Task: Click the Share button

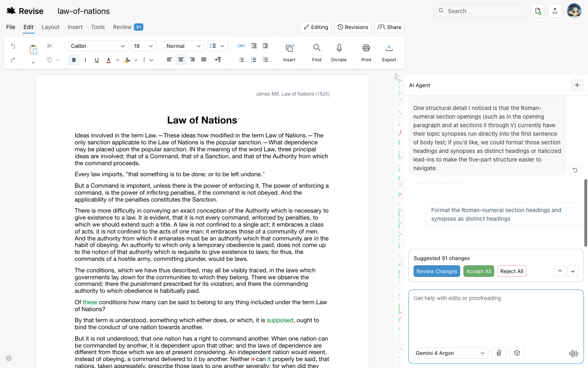Action: click(389, 27)
